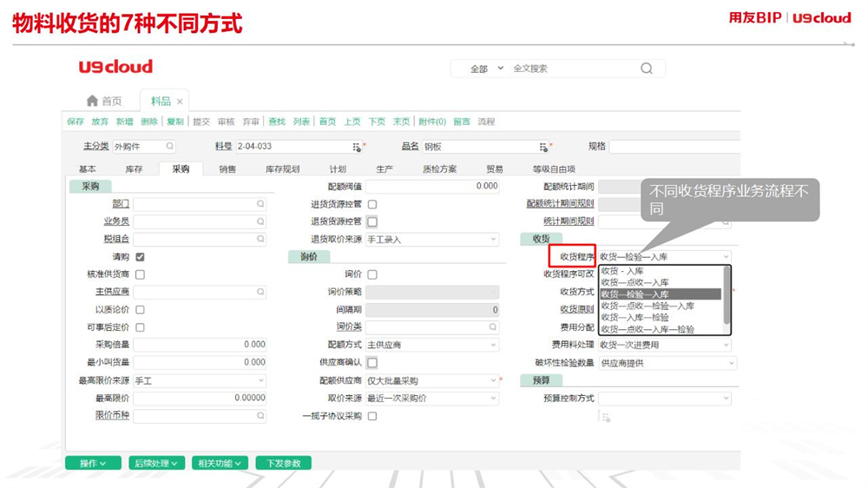Open 部门 lookup search icon

click(x=260, y=204)
